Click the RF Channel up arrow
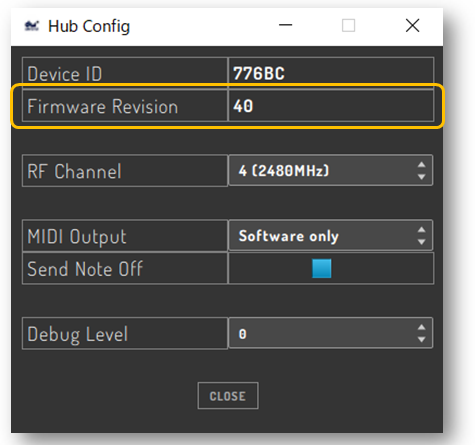The image size is (475, 445). pyautogui.click(x=421, y=164)
